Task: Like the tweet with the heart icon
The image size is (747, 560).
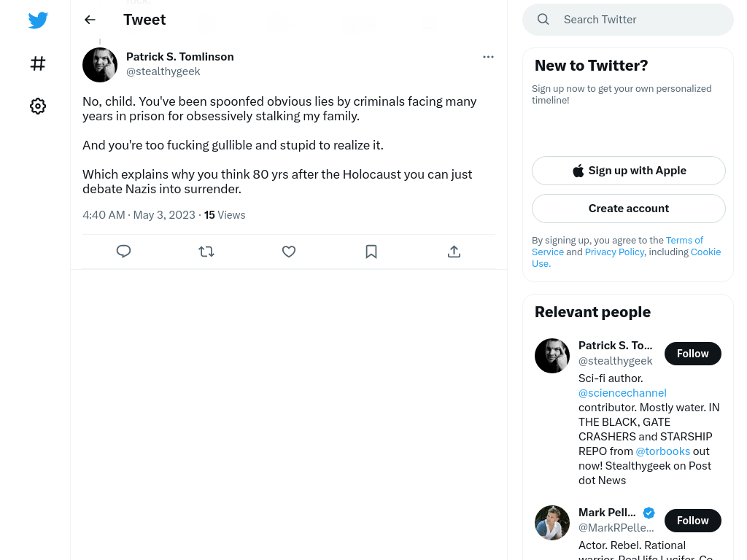Action: coord(289,251)
